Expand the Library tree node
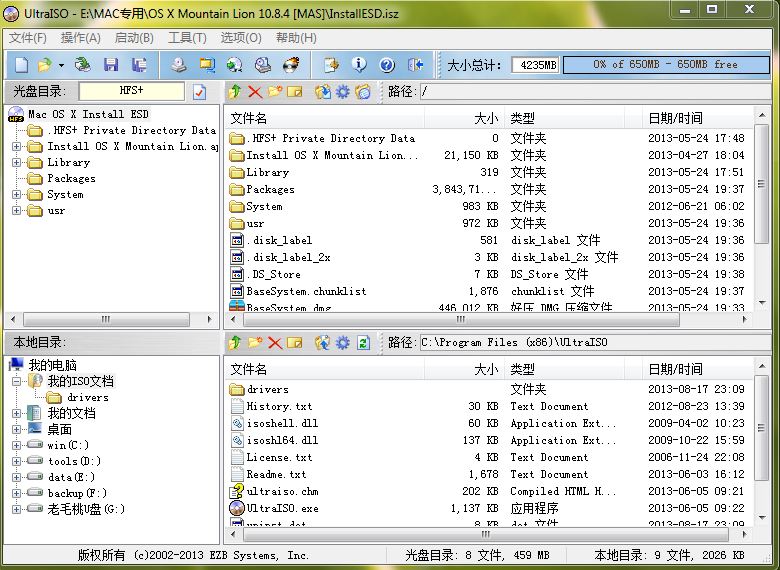Screen dimensions: 780x570 pos(16,162)
